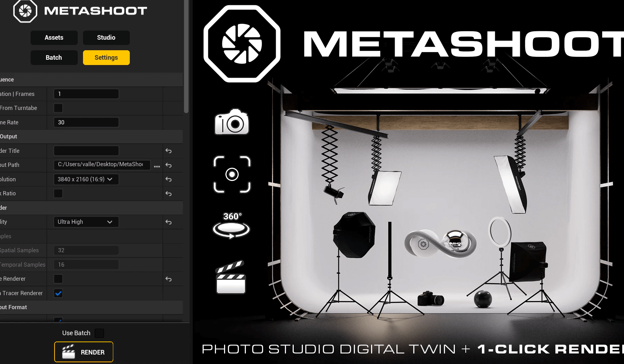Image resolution: width=624 pixels, height=364 pixels.
Task: Click the From Turntable label
Action: [x=18, y=108]
